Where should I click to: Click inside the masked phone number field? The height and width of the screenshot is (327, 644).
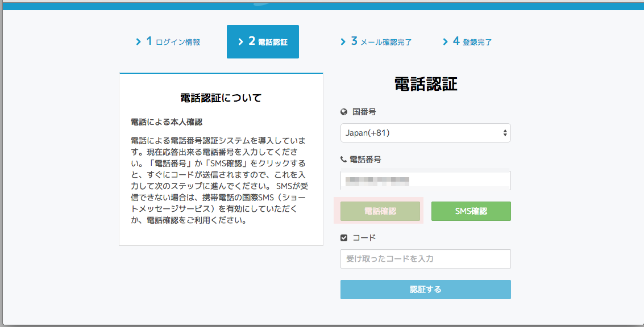point(425,180)
